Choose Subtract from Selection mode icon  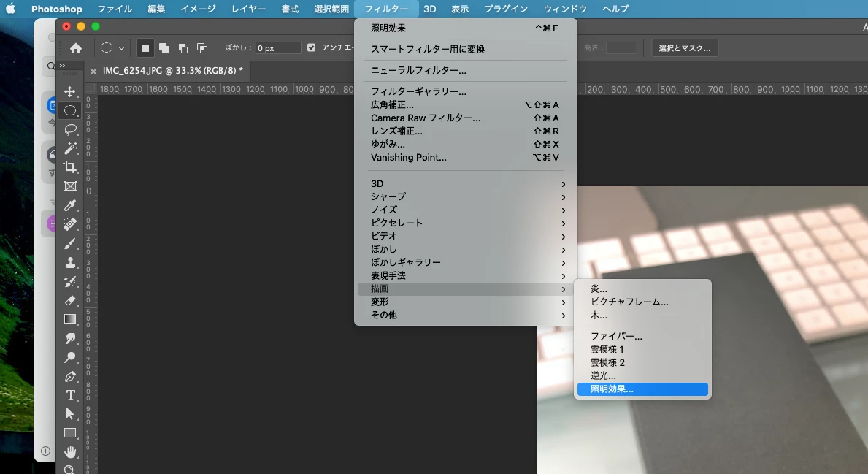pos(183,48)
